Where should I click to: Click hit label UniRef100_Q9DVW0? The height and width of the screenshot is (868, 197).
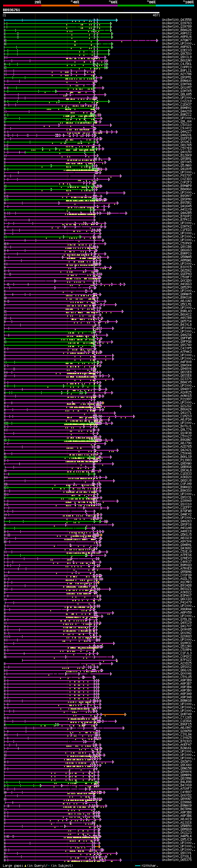tap(177, 463)
